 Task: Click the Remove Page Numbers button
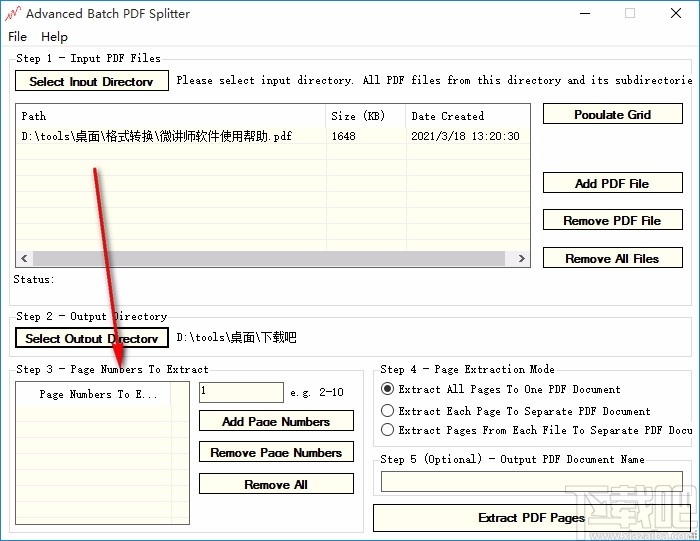tap(276, 452)
